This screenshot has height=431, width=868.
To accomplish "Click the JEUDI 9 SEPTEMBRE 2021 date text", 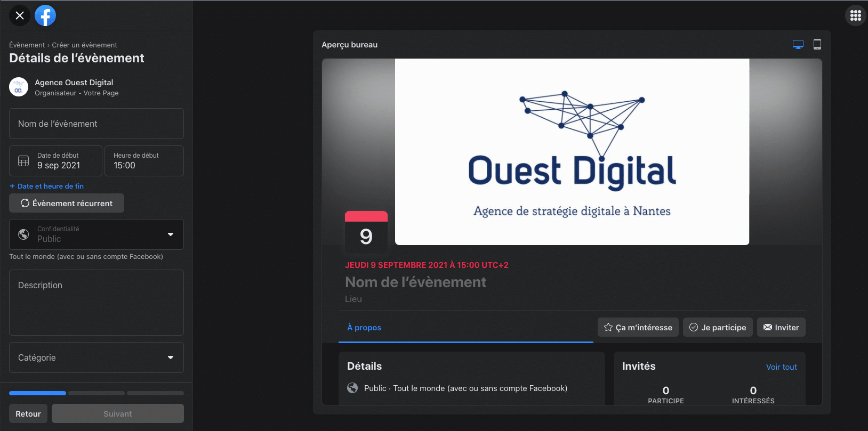I will tap(427, 265).
